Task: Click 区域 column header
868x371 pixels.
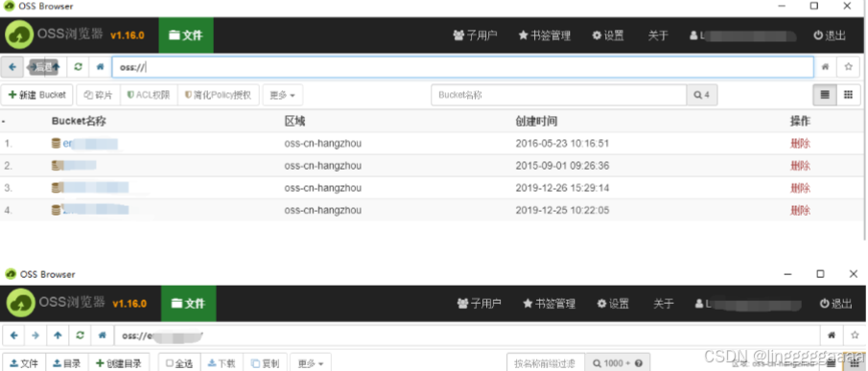Action: coord(294,121)
